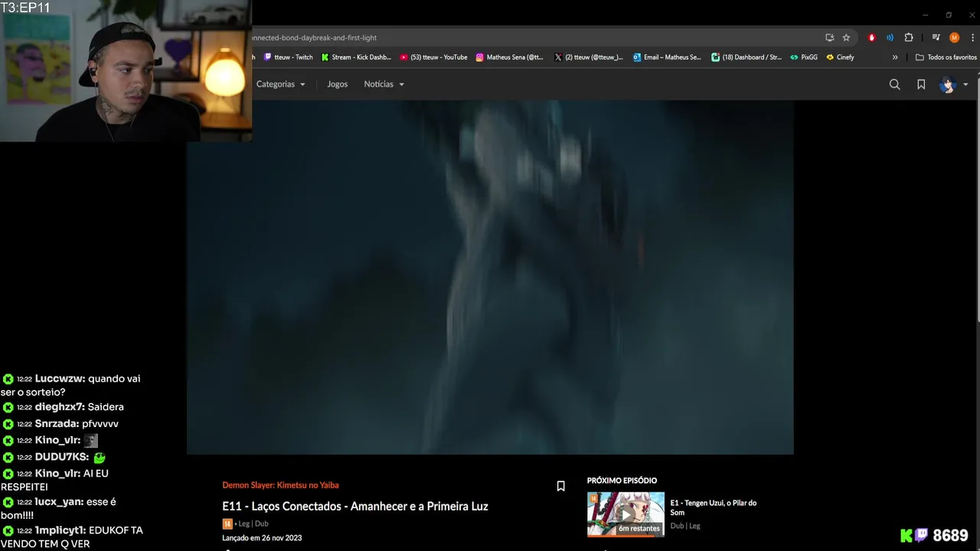Click the age rating 14 badge
The width and height of the screenshot is (980, 551).
pos(227,524)
